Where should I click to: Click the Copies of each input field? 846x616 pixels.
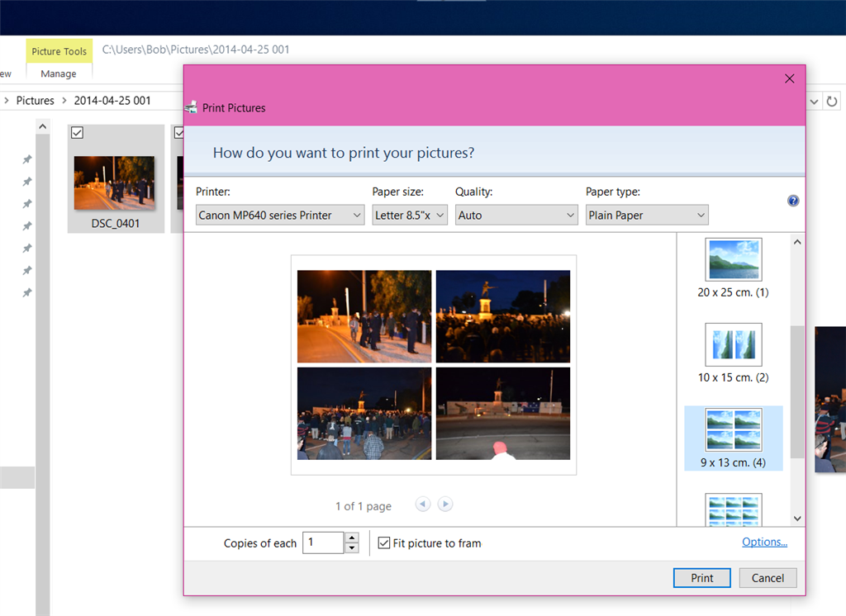323,543
